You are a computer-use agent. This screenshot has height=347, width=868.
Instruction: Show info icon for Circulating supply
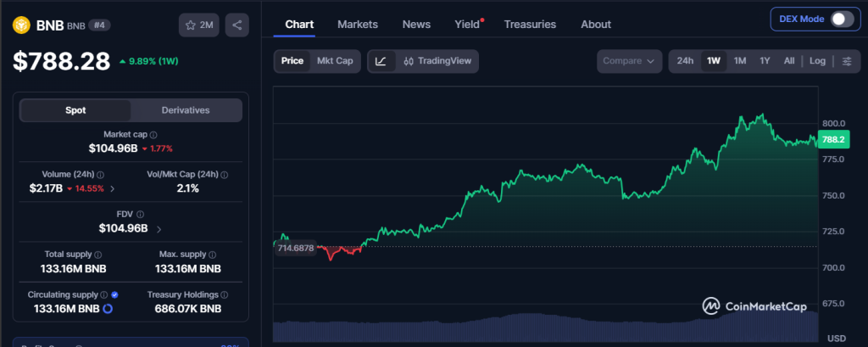coord(104,295)
